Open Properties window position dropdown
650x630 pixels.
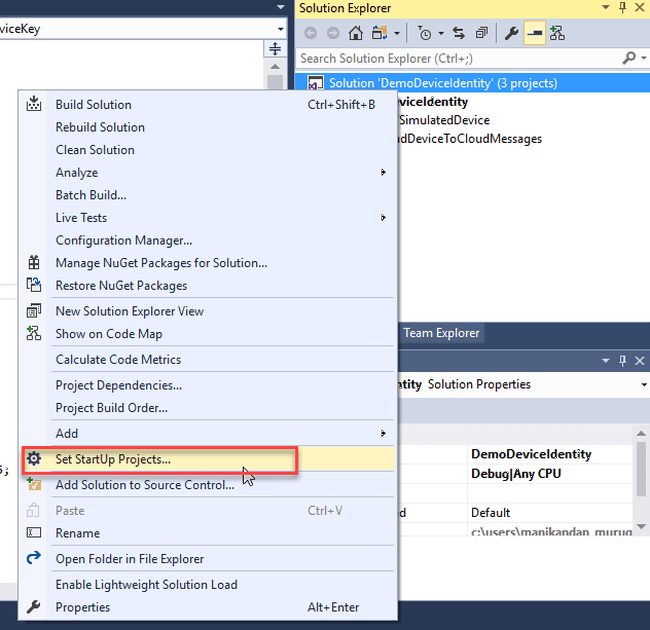tap(606, 361)
